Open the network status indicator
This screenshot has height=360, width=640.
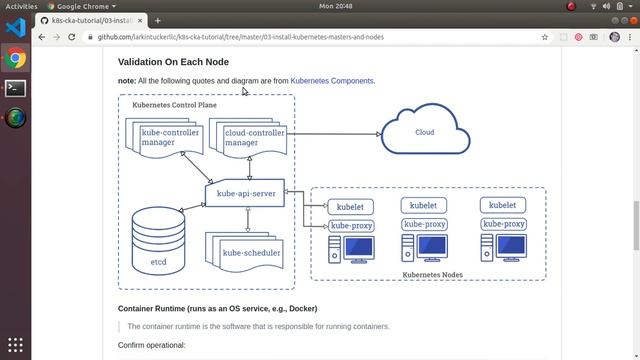(x=593, y=6)
